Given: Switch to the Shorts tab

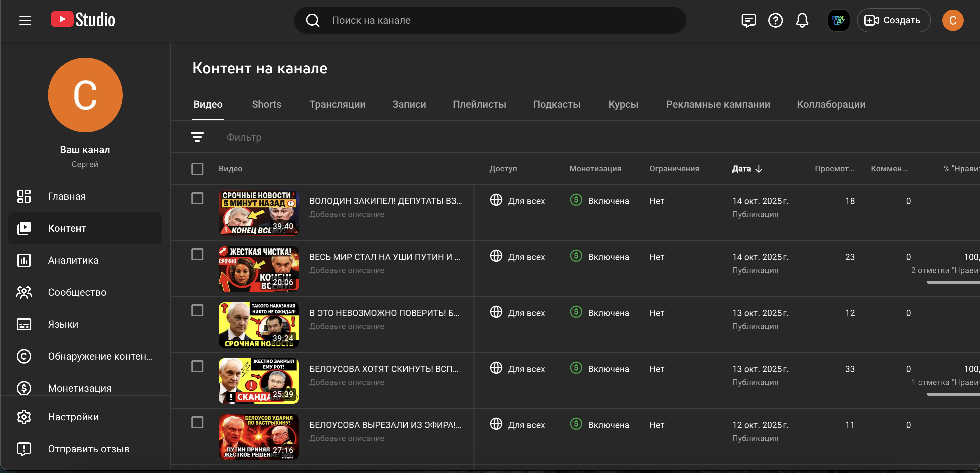Looking at the screenshot, I should pyautogui.click(x=266, y=104).
